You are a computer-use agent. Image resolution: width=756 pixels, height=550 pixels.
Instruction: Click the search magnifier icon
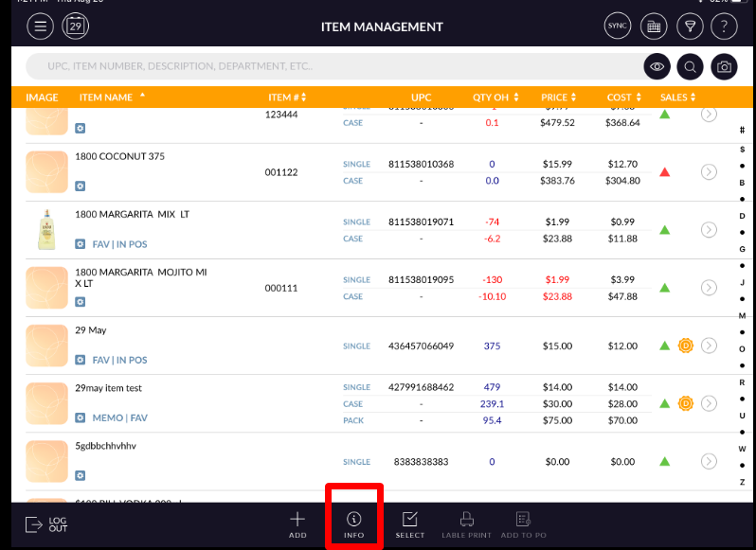tap(691, 67)
